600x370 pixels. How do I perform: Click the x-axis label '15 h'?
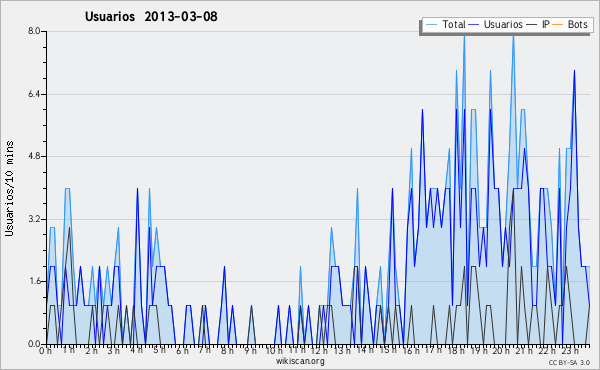[388, 350]
